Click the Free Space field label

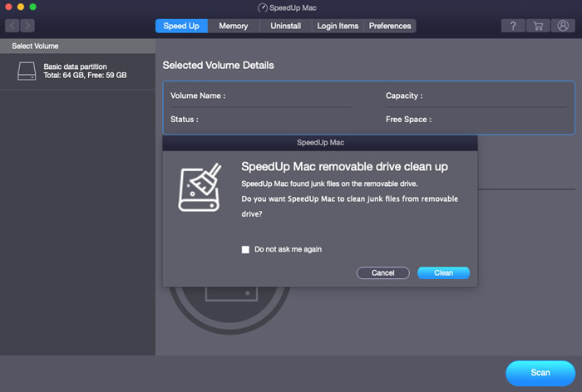(x=409, y=120)
